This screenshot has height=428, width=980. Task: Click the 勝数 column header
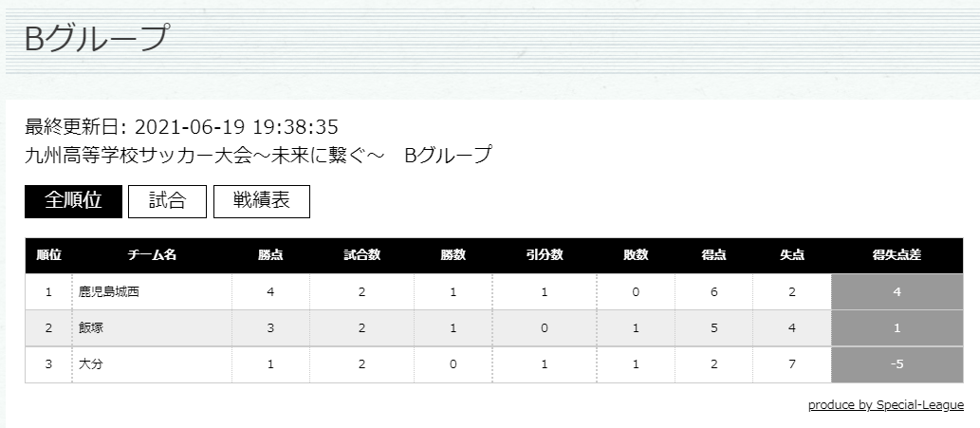tap(453, 255)
